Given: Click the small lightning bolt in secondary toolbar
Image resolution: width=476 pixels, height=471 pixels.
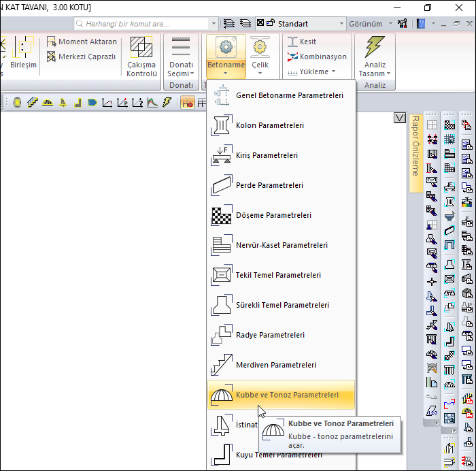Looking at the screenshot, I should [167, 102].
